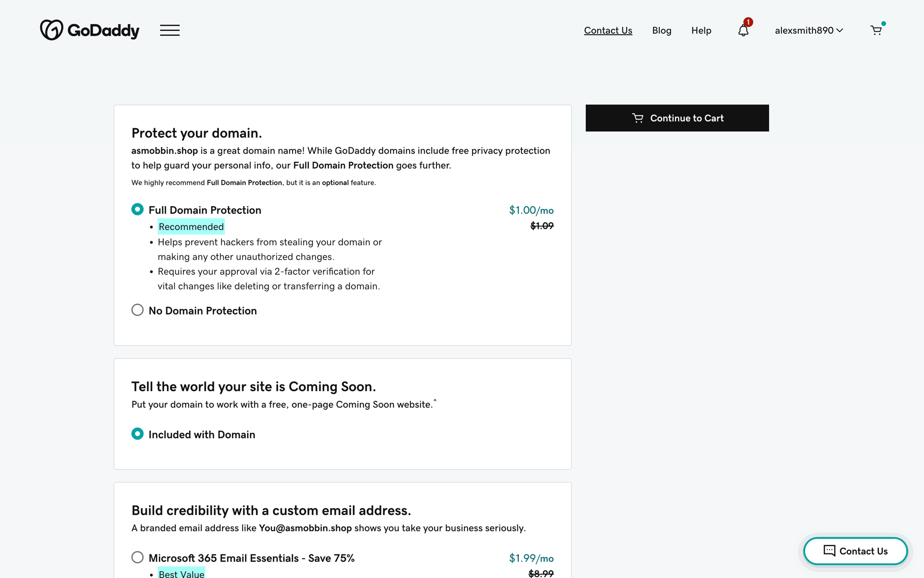Go to the Blog page
Screen dimensions: 924x578
[662, 30]
